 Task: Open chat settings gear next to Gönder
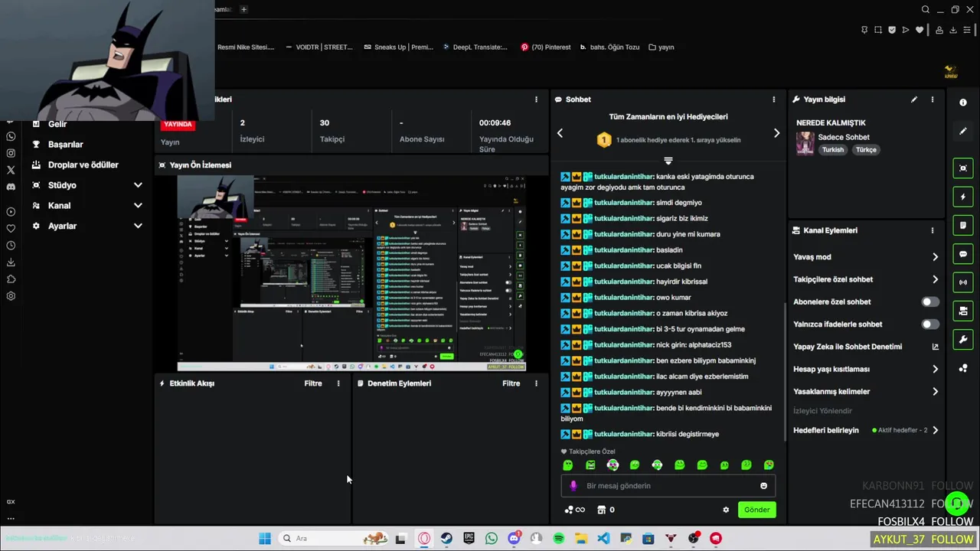pos(726,510)
